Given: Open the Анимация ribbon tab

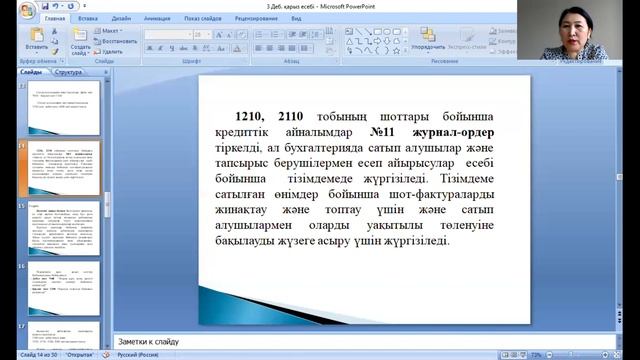Looking at the screenshot, I should pyautogui.click(x=157, y=18).
